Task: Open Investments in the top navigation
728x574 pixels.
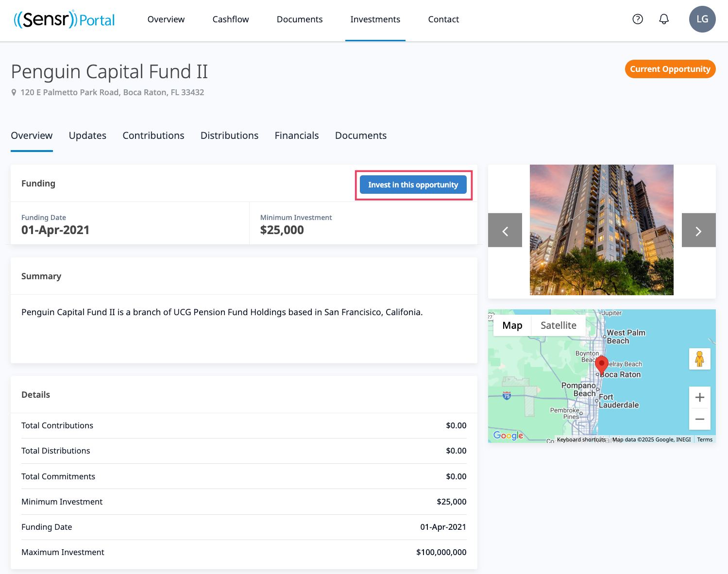Action: tap(375, 19)
